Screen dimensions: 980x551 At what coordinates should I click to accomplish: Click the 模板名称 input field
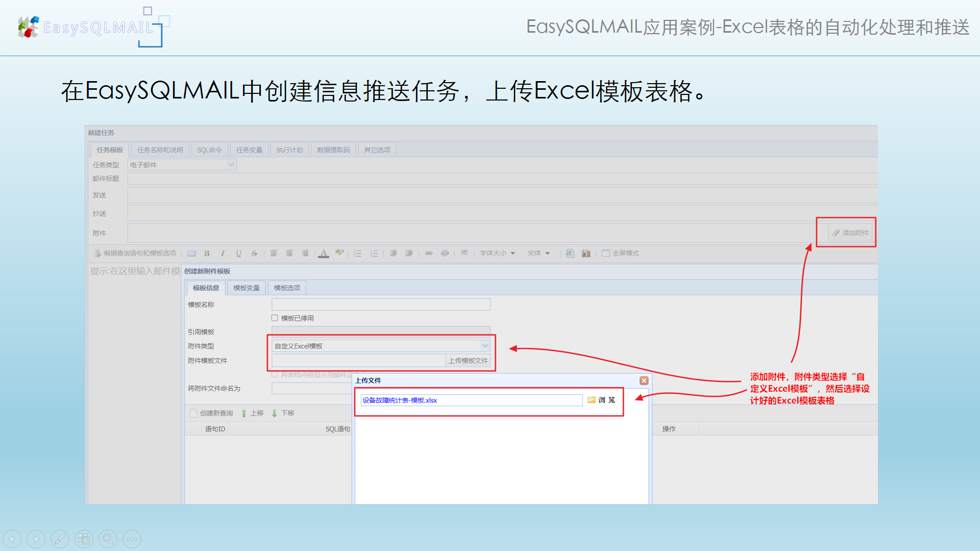[381, 305]
